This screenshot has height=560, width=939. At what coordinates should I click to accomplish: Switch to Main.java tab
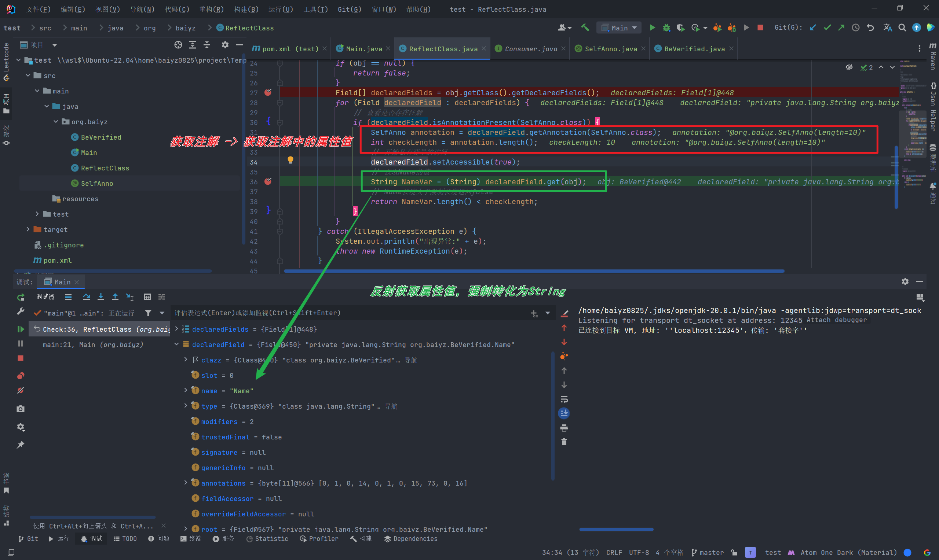tap(363, 49)
